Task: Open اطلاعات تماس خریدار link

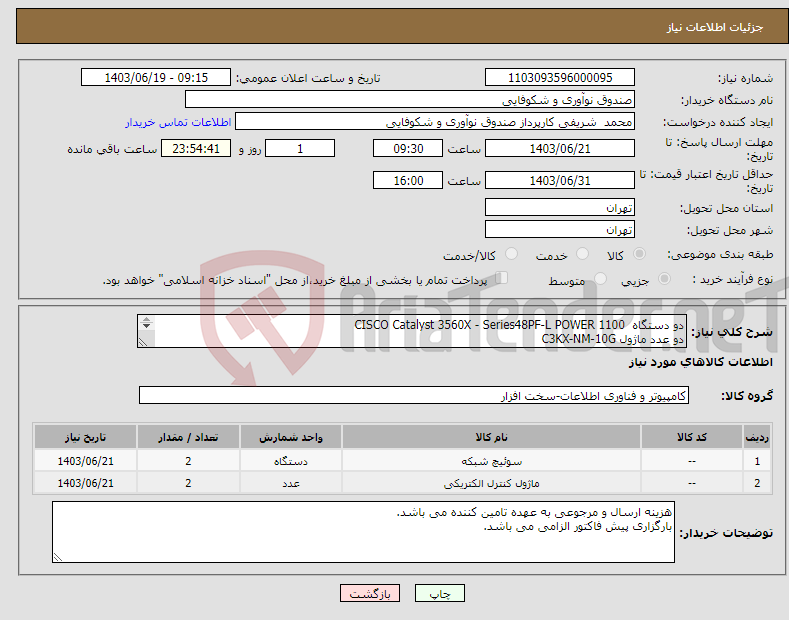Action: 178,122
